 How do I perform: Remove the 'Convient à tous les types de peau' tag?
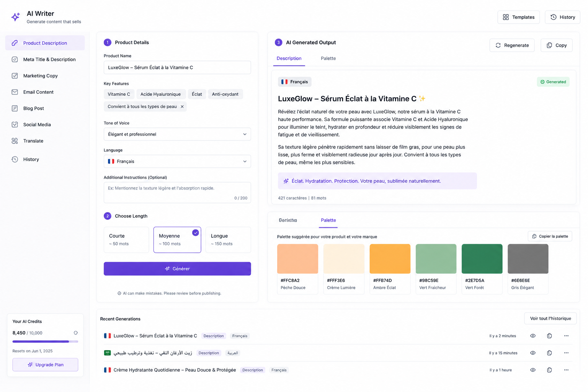pyautogui.click(x=182, y=107)
